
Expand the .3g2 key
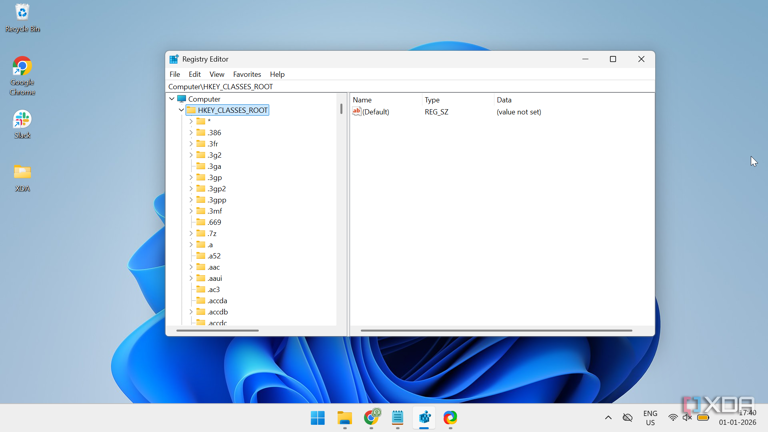coord(191,155)
